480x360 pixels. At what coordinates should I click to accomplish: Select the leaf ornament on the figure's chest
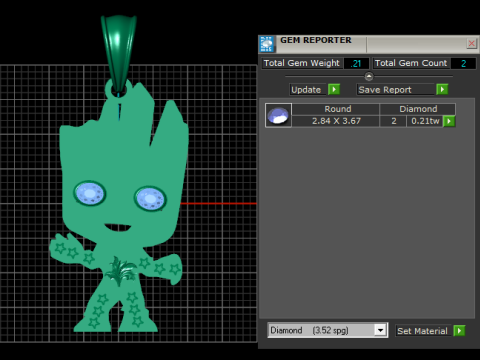coord(120,270)
